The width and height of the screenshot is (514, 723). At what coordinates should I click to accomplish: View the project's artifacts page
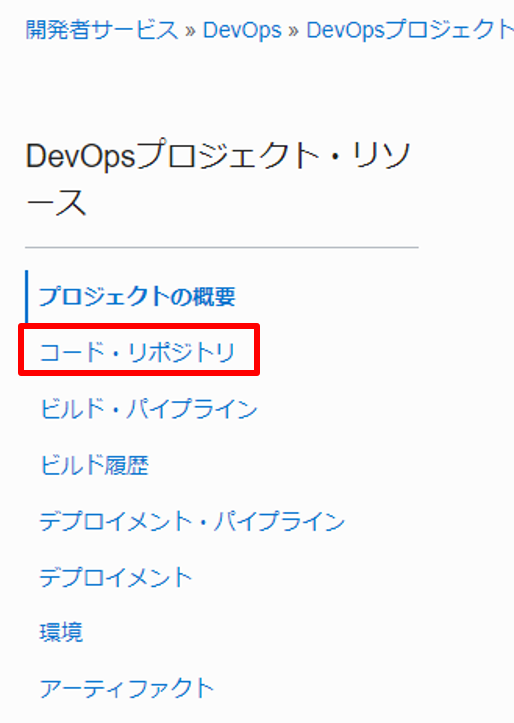click(x=127, y=688)
